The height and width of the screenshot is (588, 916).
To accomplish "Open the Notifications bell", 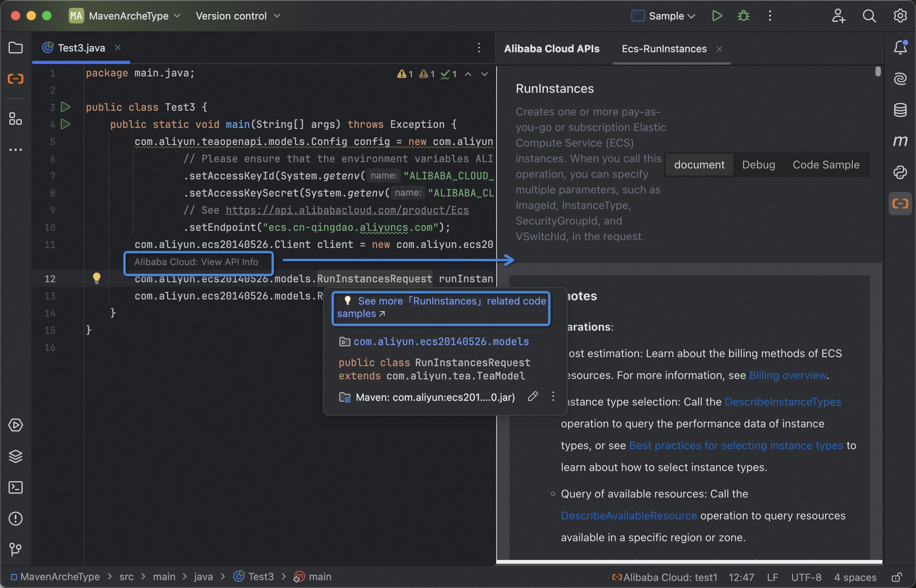I will pos(900,48).
